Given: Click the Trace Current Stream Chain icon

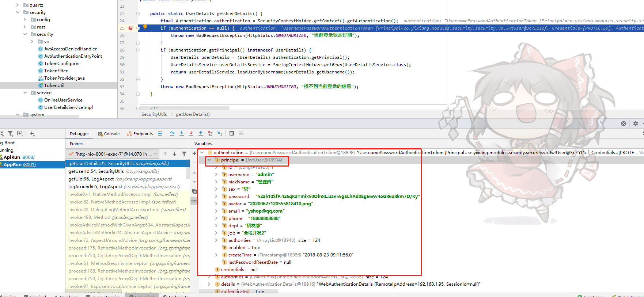Looking at the screenshot, I should coord(241,134).
